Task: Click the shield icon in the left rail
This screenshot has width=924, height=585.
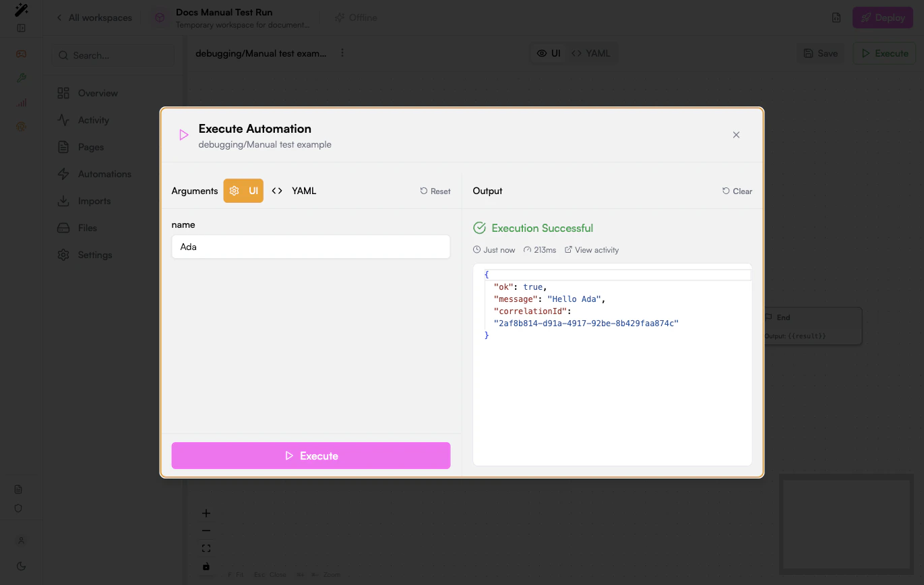Action: coord(18,508)
